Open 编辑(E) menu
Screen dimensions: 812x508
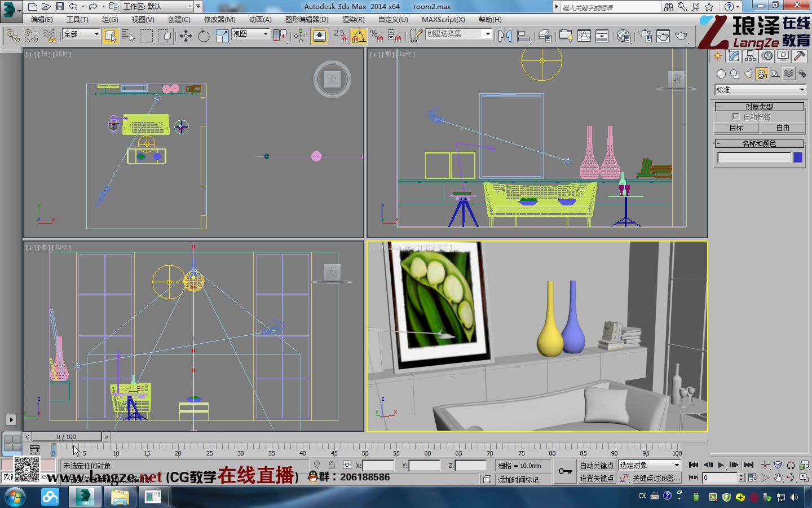[42, 19]
